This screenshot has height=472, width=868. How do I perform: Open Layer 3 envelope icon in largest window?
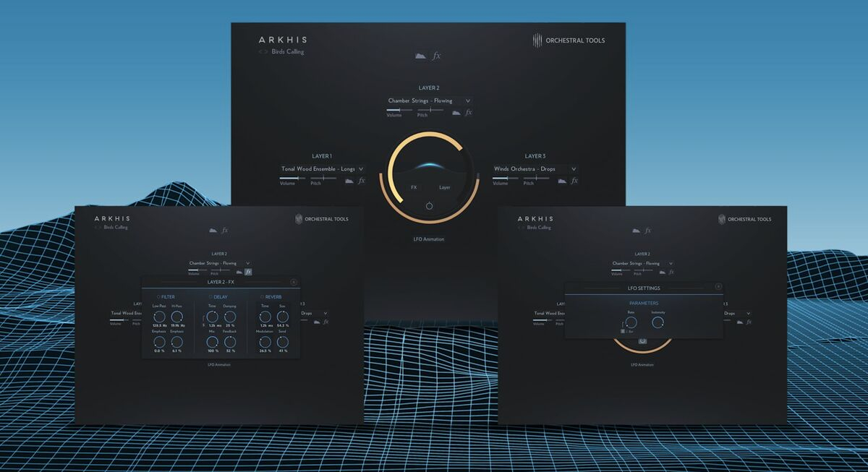[562, 181]
